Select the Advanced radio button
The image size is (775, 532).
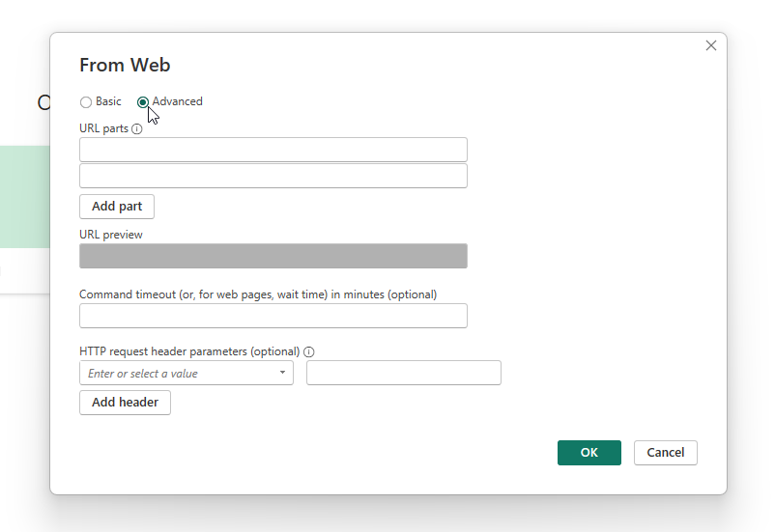tap(143, 102)
